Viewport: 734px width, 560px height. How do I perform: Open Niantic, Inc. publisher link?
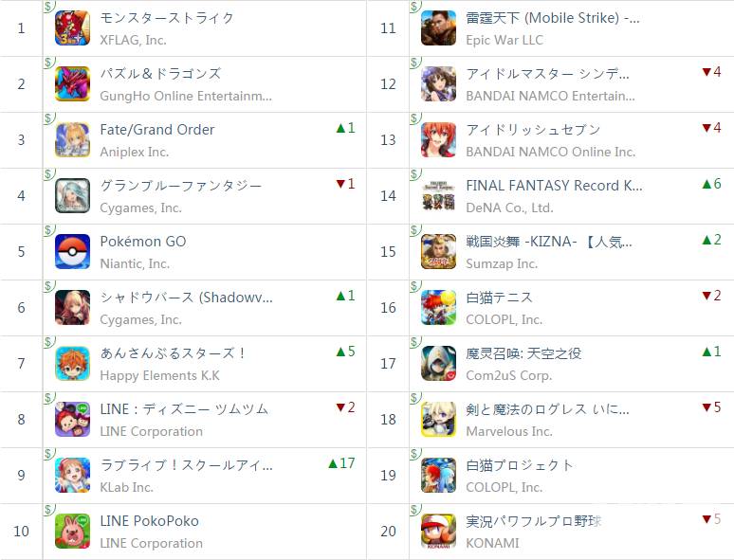[135, 263]
